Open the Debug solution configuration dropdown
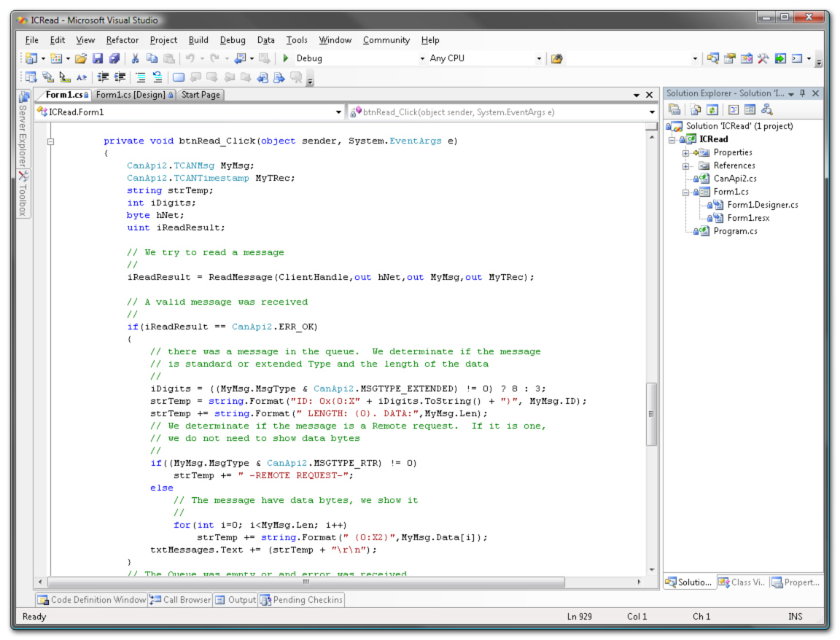The height and width of the screenshot is (640, 840). tap(423, 58)
